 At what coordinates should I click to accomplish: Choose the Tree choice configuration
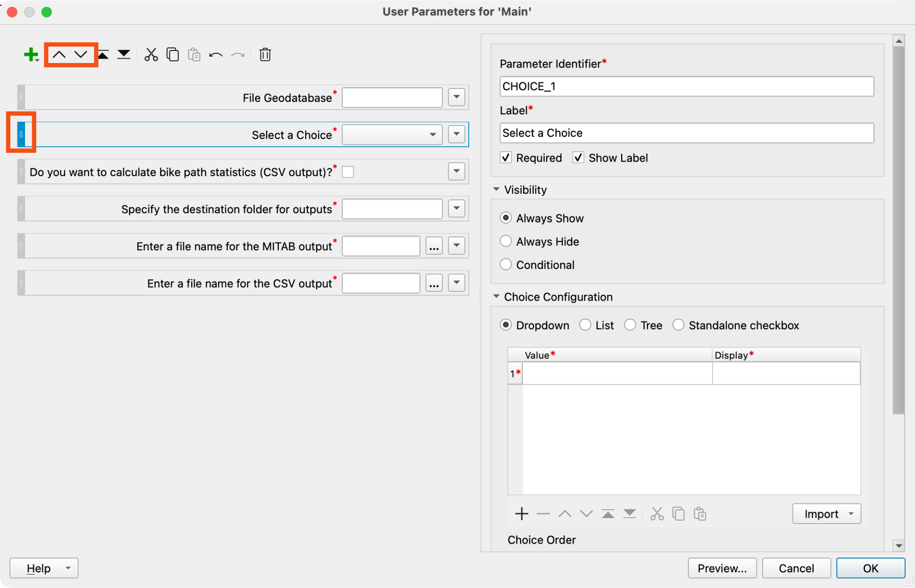(x=630, y=325)
